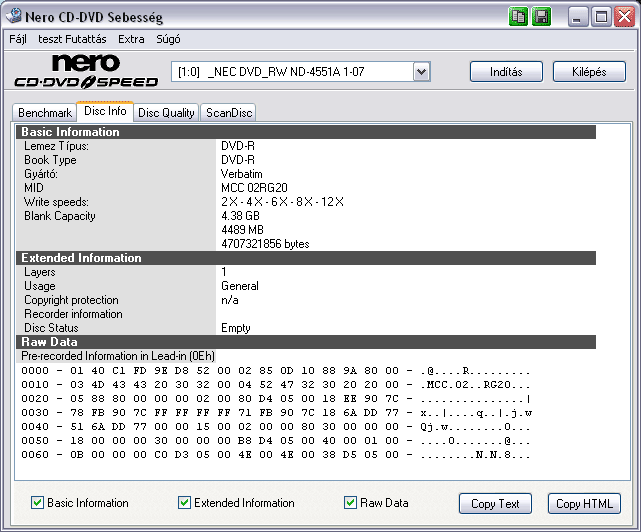The width and height of the screenshot is (641, 532).
Task: Switch to the Benchmark tab
Action: [45, 113]
